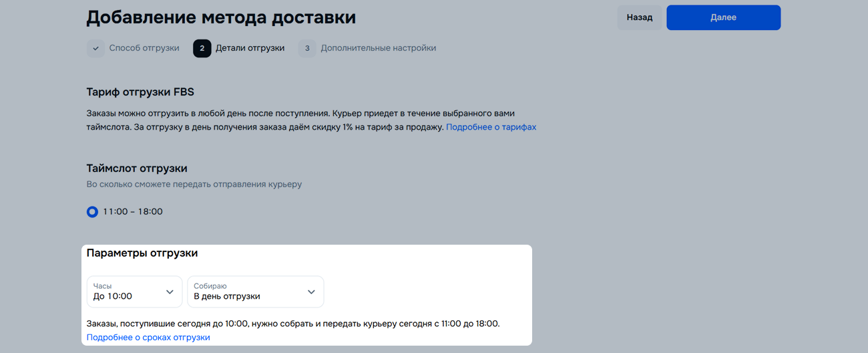Click the В день отгрузки selected value

tap(227, 296)
